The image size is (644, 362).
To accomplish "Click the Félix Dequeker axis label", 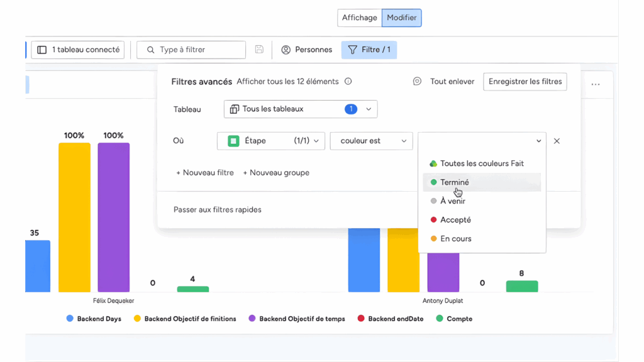I will coord(113,301).
